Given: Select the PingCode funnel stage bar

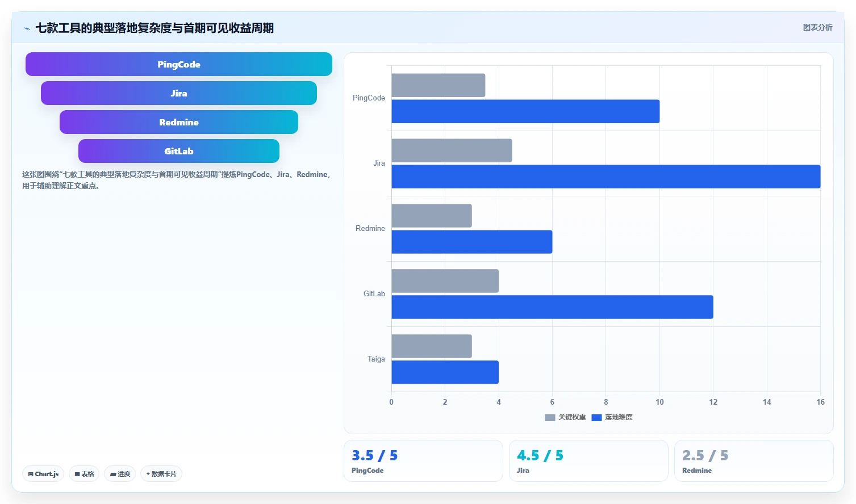Looking at the screenshot, I should tap(179, 64).
